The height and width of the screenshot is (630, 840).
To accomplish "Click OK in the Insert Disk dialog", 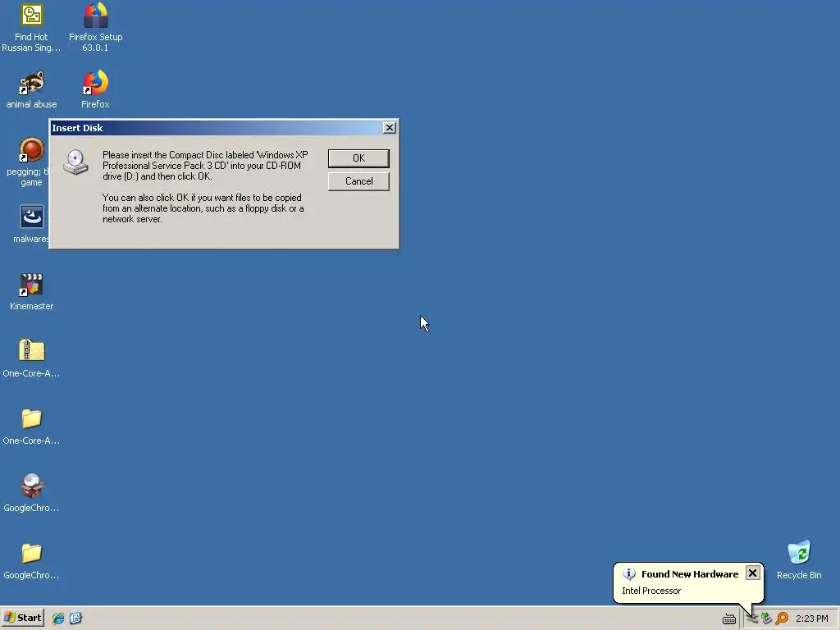I will 358,158.
